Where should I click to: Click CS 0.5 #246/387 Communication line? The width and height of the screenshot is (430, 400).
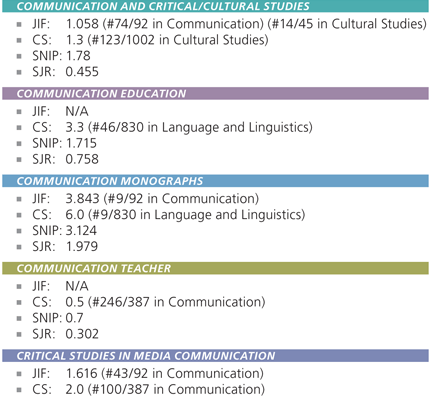click(149, 302)
